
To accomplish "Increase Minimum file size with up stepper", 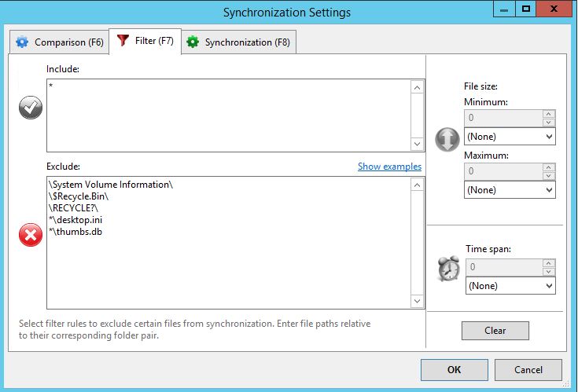I will 549,114.
